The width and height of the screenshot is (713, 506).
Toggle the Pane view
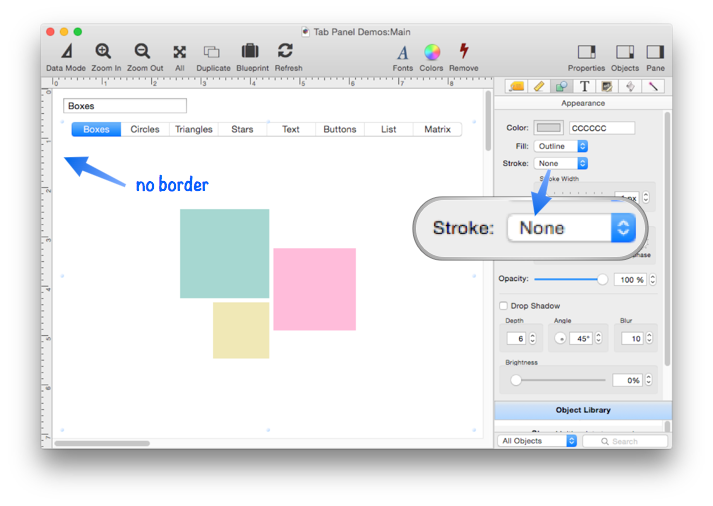click(656, 52)
